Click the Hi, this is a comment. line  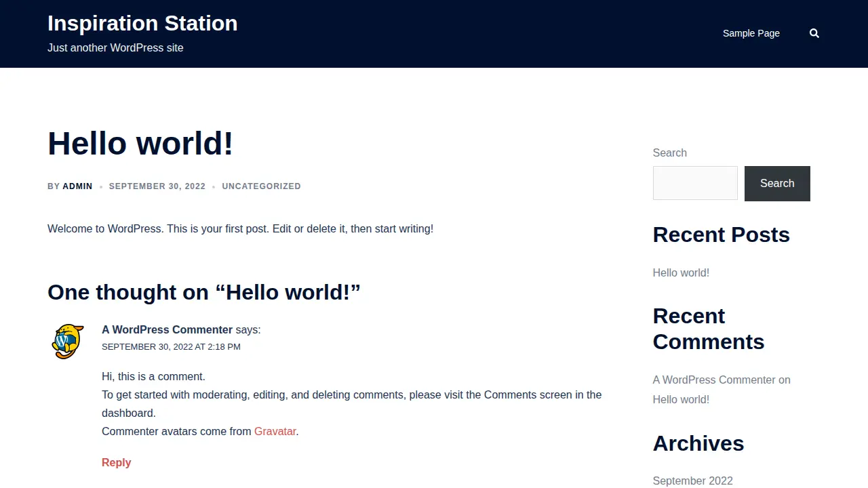pos(153,376)
